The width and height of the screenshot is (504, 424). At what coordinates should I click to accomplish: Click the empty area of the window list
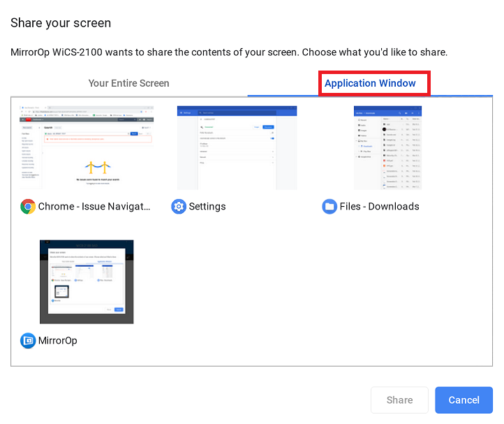pos(314,300)
